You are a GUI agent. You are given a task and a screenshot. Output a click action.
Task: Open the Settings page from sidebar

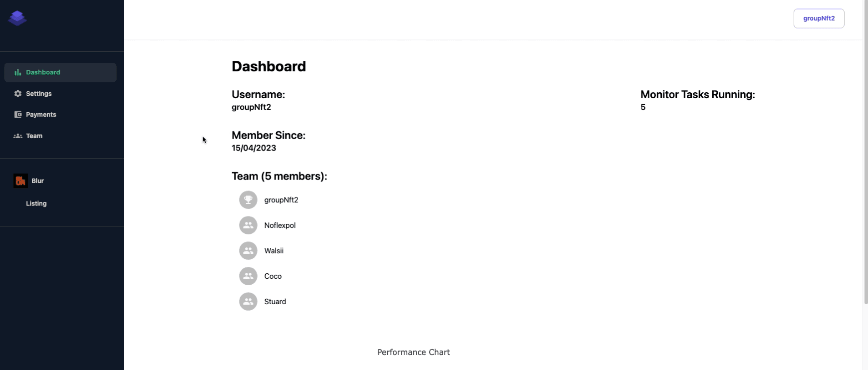tap(60, 94)
